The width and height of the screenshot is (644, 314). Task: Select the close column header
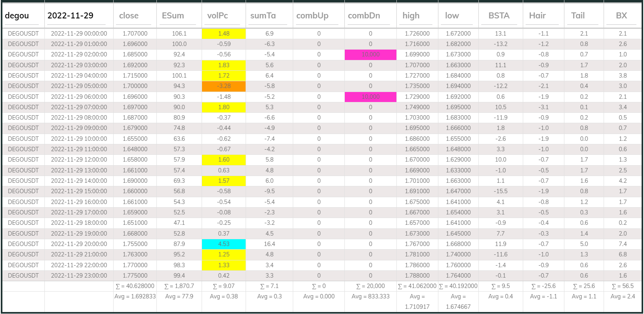click(129, 16)
